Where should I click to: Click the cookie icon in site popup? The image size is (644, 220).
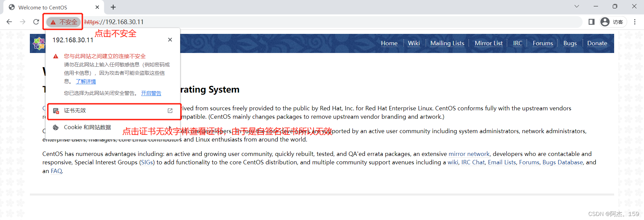(x=56, y=127)
